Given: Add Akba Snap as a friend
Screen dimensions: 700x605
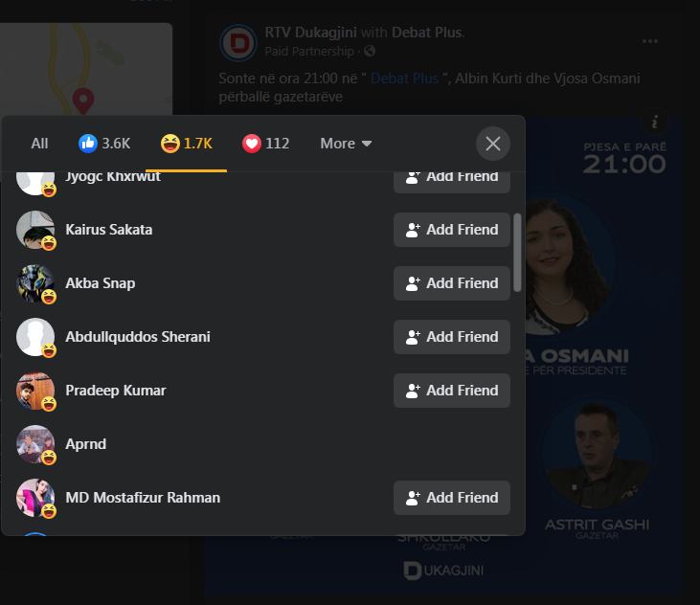Looking at the screenshot, I should [451, 283].
